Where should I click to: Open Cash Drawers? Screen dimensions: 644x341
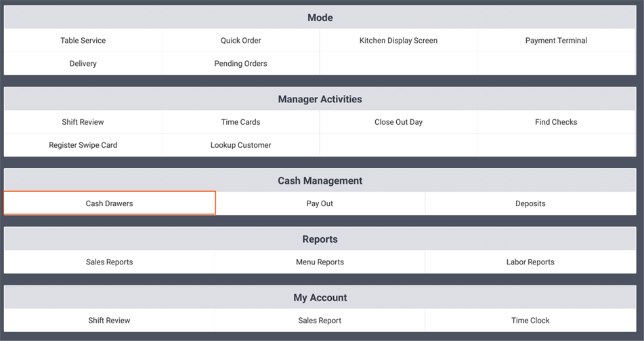(x=109, y=203)
